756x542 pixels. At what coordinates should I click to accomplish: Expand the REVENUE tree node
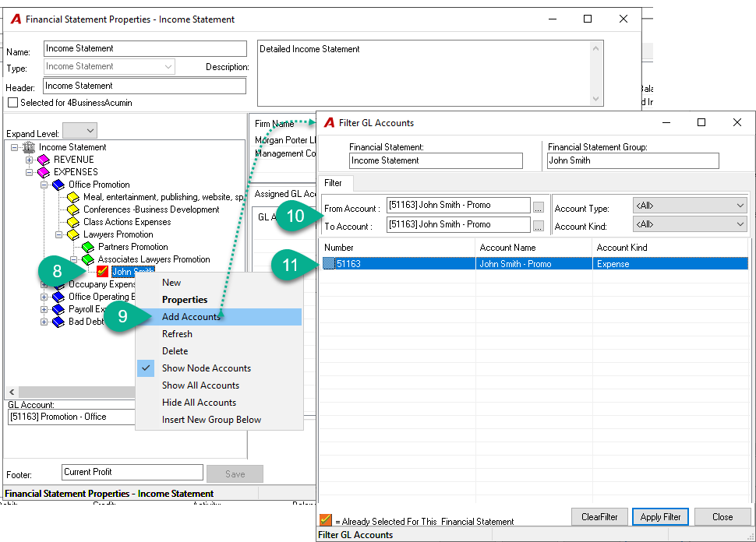coord(29,160)
